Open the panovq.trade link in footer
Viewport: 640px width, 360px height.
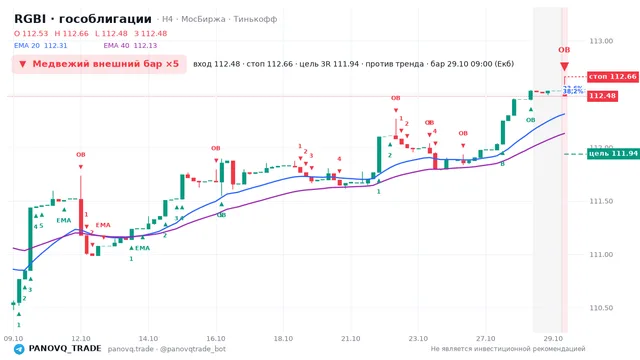[131, 349]
